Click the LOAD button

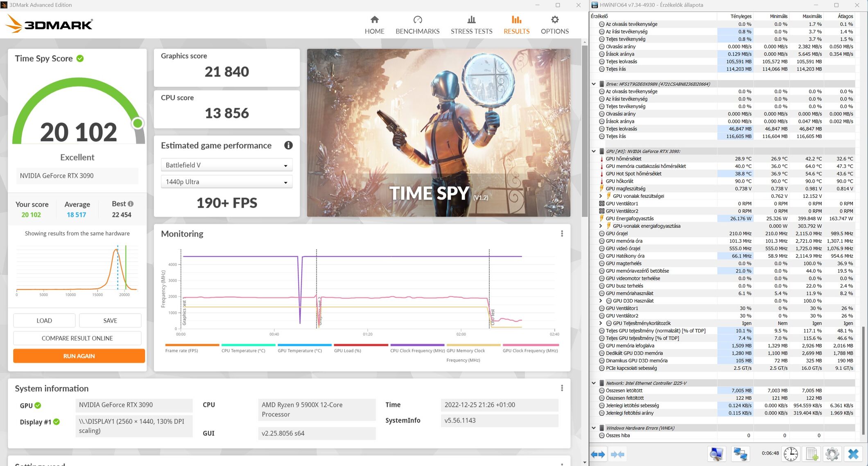tap(44, 321)
